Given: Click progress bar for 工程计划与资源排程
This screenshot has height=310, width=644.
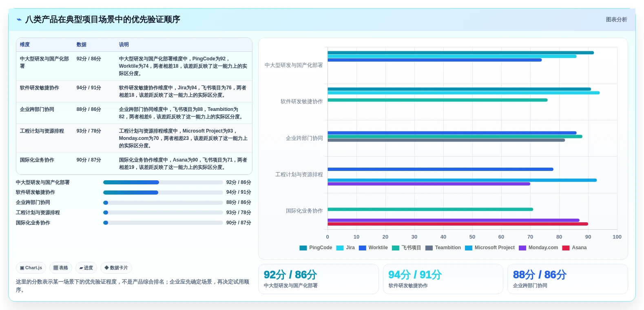Looking at the screenshot, I should point(163,213).
